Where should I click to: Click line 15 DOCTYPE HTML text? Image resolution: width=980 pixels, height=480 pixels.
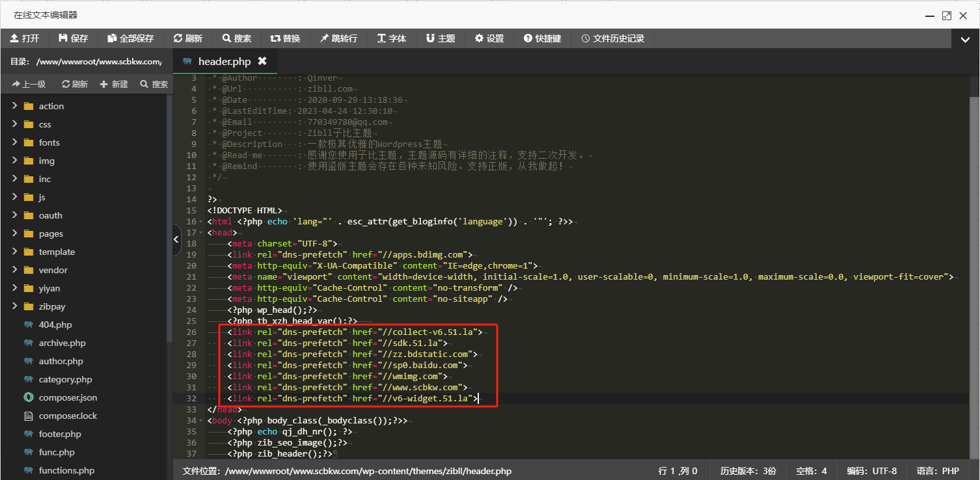coord(244,211)
